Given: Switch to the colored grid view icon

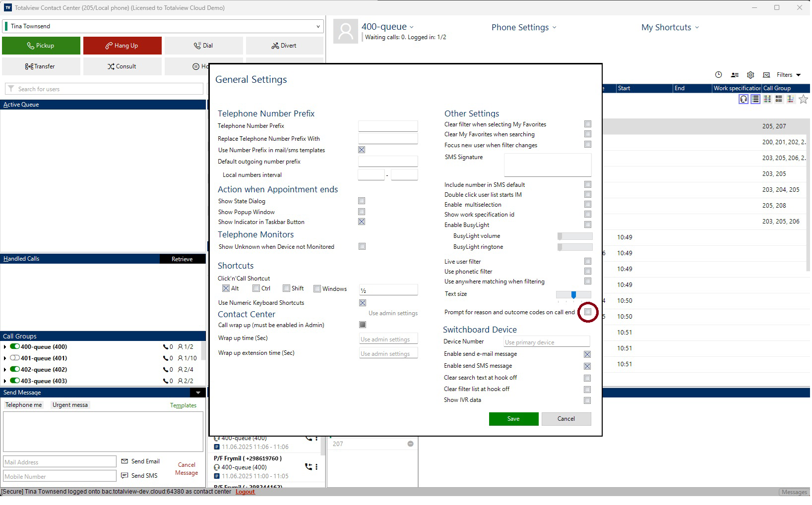Looking at the screenshot, I should 767,99.
